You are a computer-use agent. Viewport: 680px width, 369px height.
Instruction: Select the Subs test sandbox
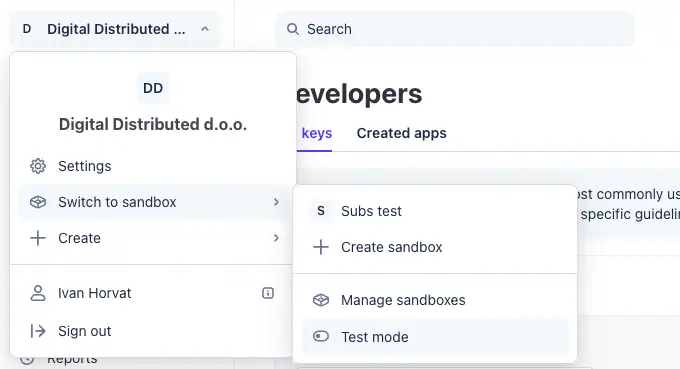point(435,211)
